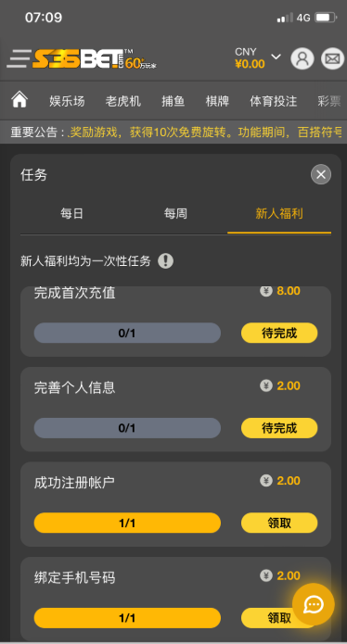Viewport: 347px width, 644px height.
Task: Select the 新人福利 tab
Action: tap(279, 213)
